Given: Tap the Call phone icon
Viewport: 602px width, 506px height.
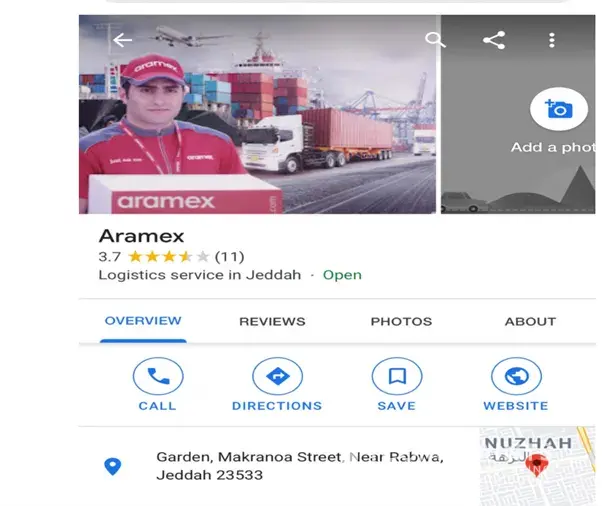Looking at the screenshot, I should pyautogui.click(x=158, y=376).
